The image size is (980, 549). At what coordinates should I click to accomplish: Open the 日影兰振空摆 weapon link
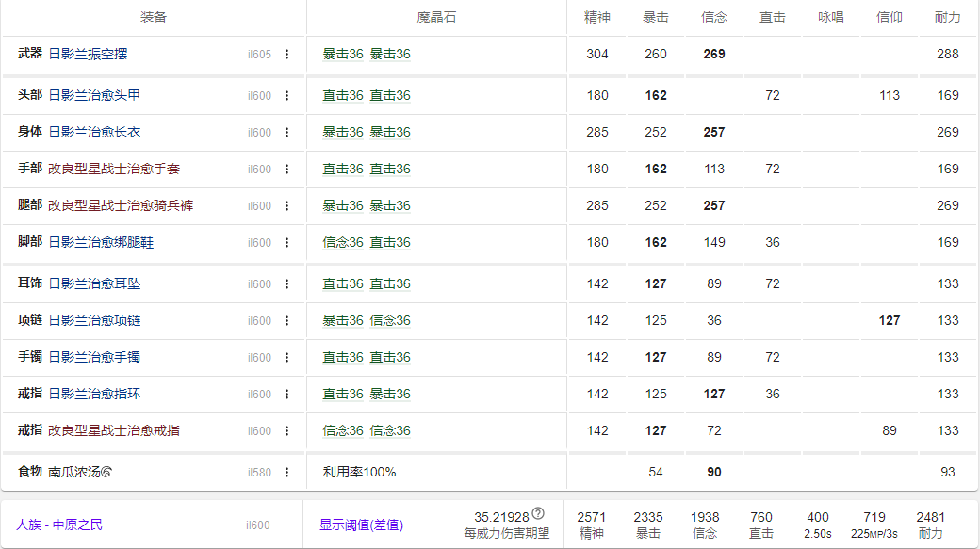pyautogui.click(x=90, y=54)
